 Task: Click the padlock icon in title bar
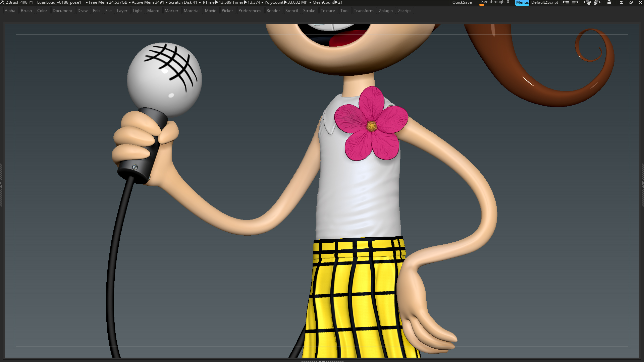(609, 2)
